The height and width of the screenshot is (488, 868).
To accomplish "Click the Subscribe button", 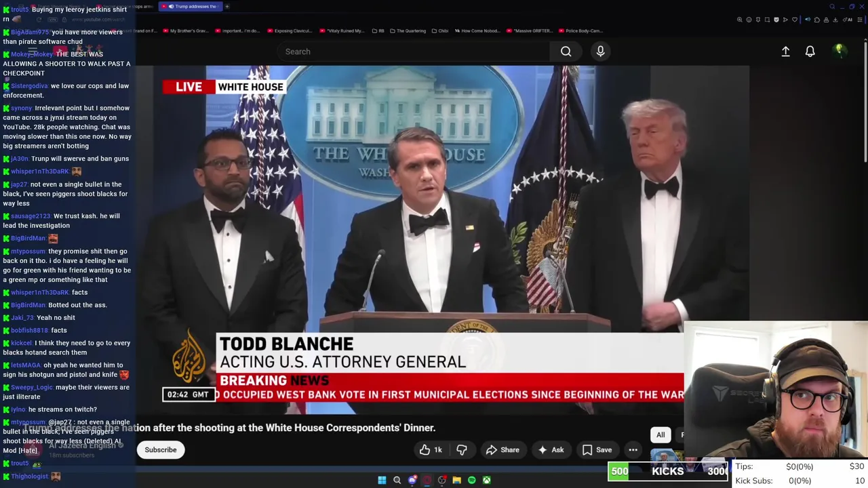I will pos(161,450).
